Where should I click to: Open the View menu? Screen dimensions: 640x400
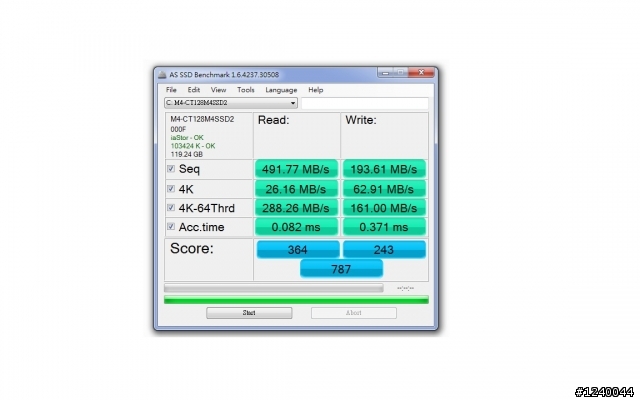pos(218,90)
